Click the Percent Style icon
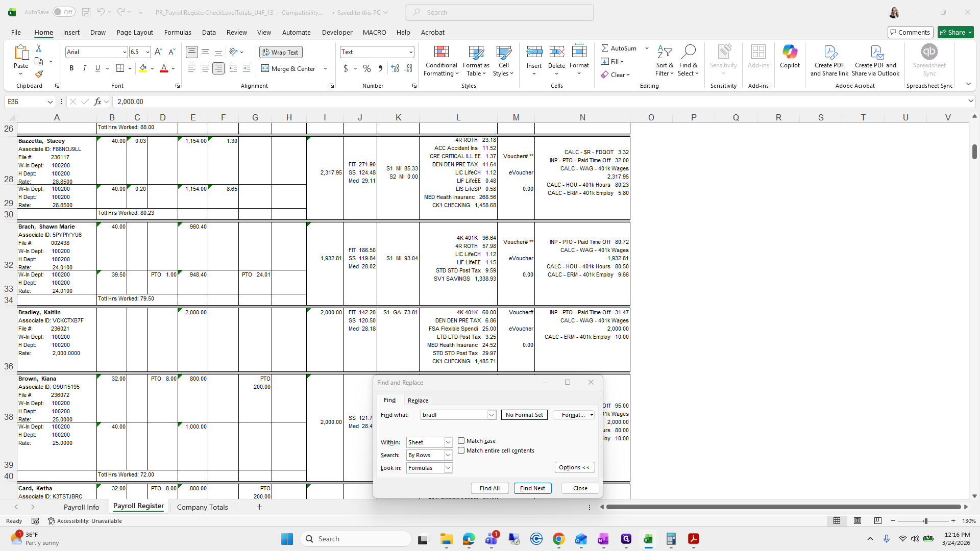The image size is (980, 551). 367,68
